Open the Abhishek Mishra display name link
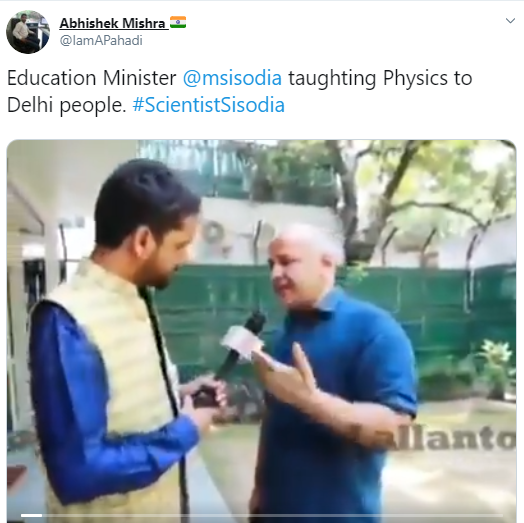The height and width of the screenshot is (523, 524). tap(112, 23)
